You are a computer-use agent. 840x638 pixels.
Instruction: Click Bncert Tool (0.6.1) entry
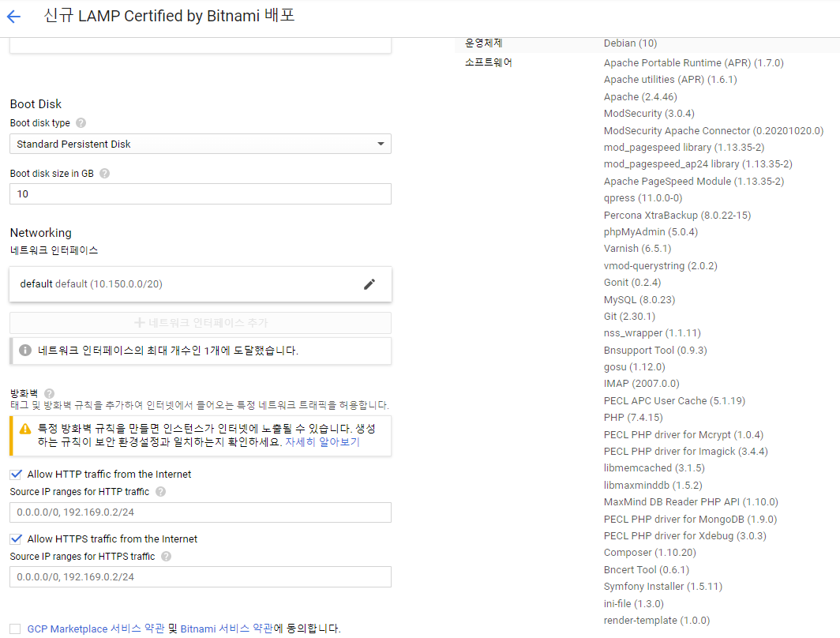tap(647, 570)
